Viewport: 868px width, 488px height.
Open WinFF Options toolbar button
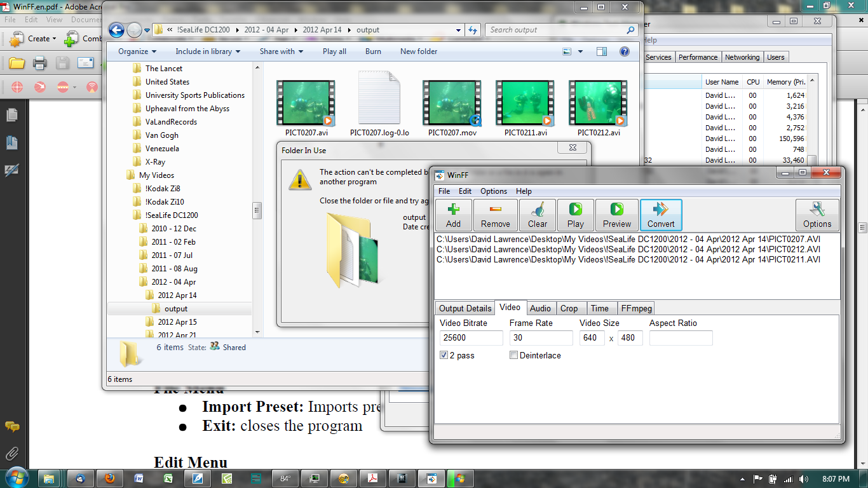pos(817,215)
